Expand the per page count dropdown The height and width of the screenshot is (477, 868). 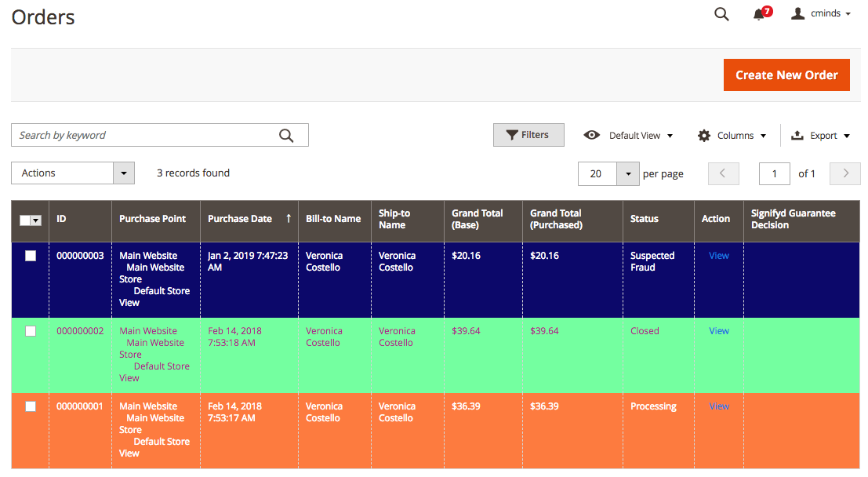(628, 173)
